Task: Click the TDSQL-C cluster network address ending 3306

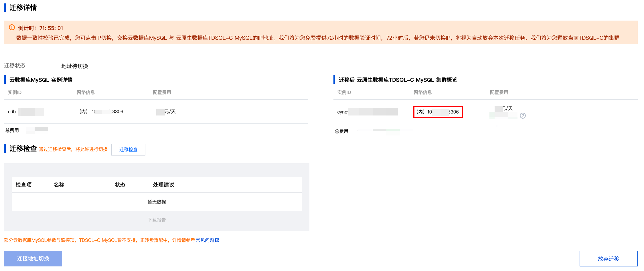Action: click(x=438, y=112)
